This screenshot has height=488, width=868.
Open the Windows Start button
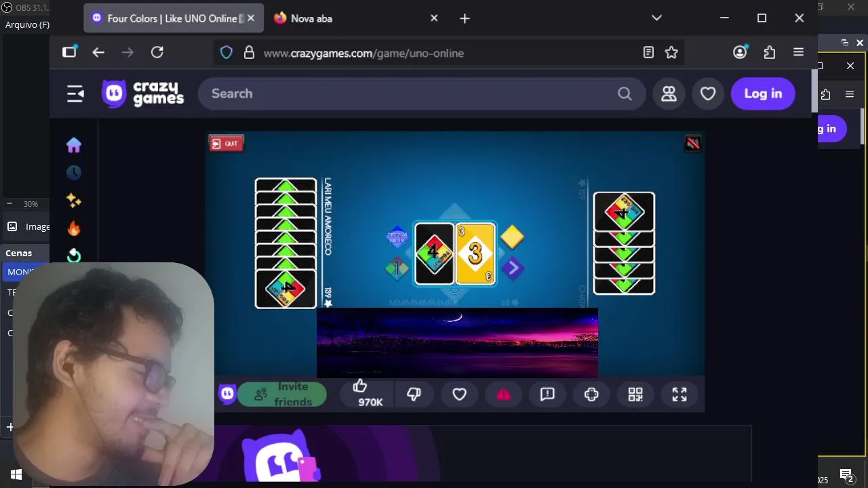click(16, 475)
